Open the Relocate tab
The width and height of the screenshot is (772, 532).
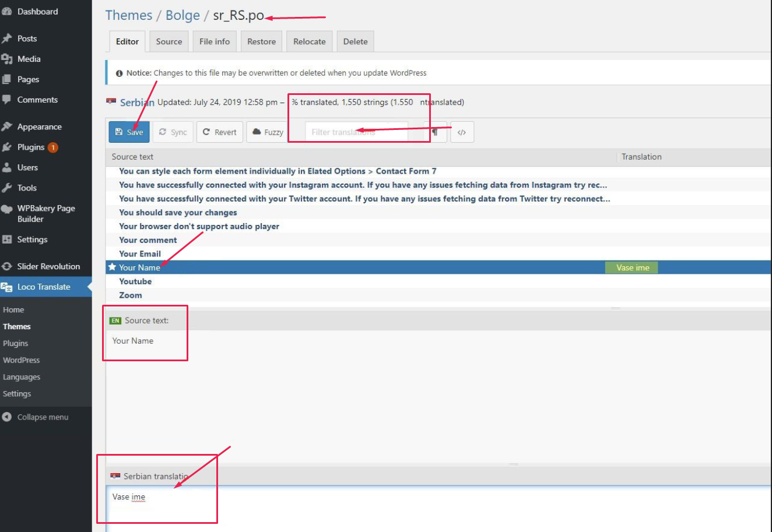coord(310,41)
